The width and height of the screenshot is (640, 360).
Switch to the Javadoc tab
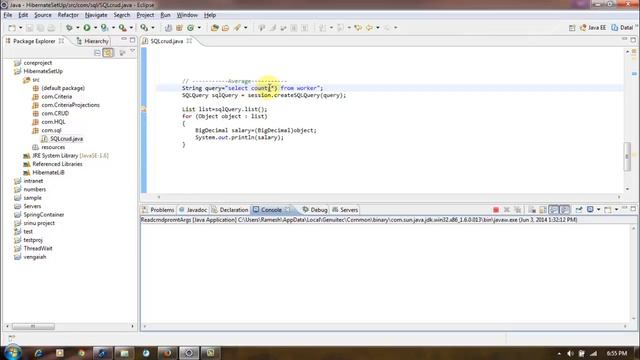click(193, 210)
